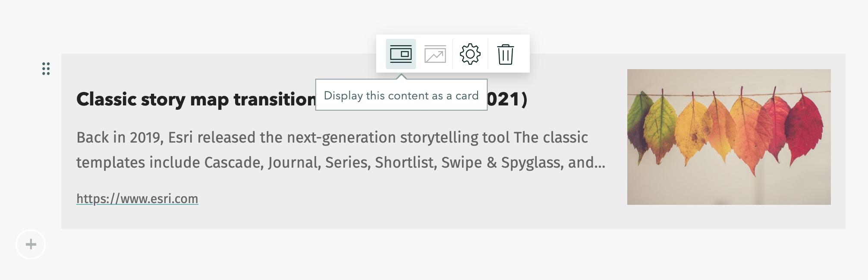The image size is (868, 280).
Task: Switch to the inline image display icon
Action: click(x=435, y=54)
